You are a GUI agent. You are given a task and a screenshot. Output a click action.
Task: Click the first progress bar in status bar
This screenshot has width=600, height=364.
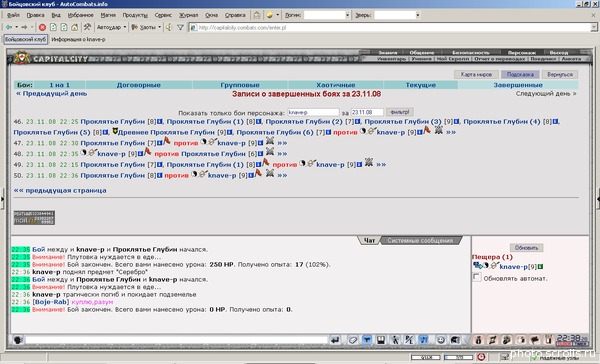click(426, 357)
